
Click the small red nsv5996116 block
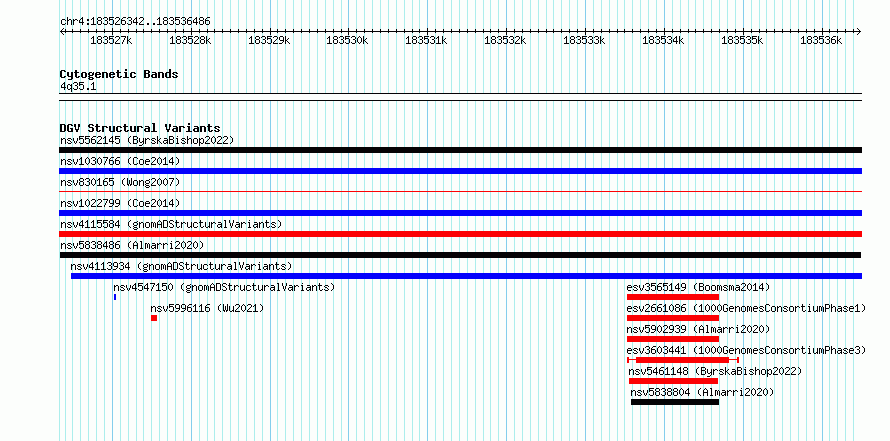tap(154, 318)
